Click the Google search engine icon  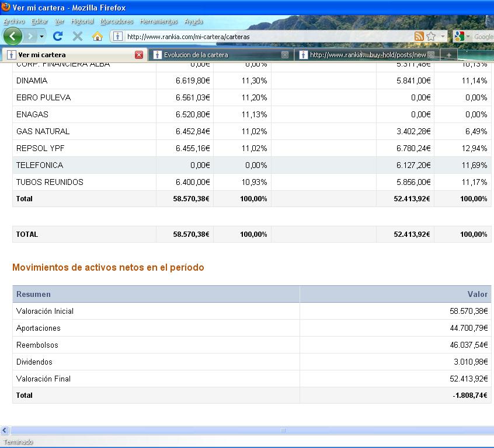458,36
